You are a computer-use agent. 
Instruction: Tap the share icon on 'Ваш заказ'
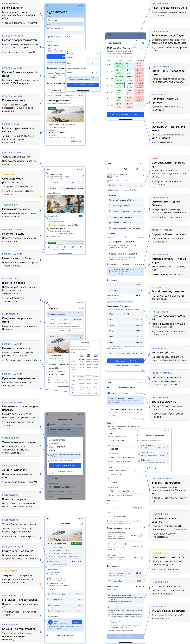[82, 524]
